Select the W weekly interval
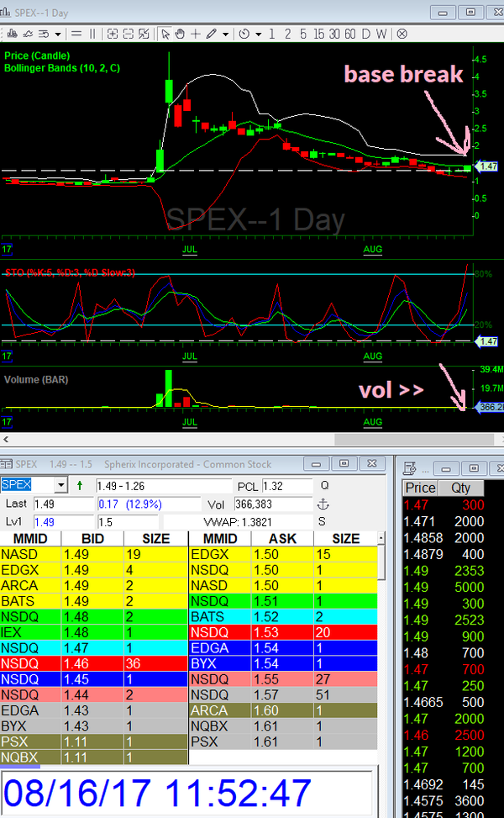 click(x=381, y=34)
